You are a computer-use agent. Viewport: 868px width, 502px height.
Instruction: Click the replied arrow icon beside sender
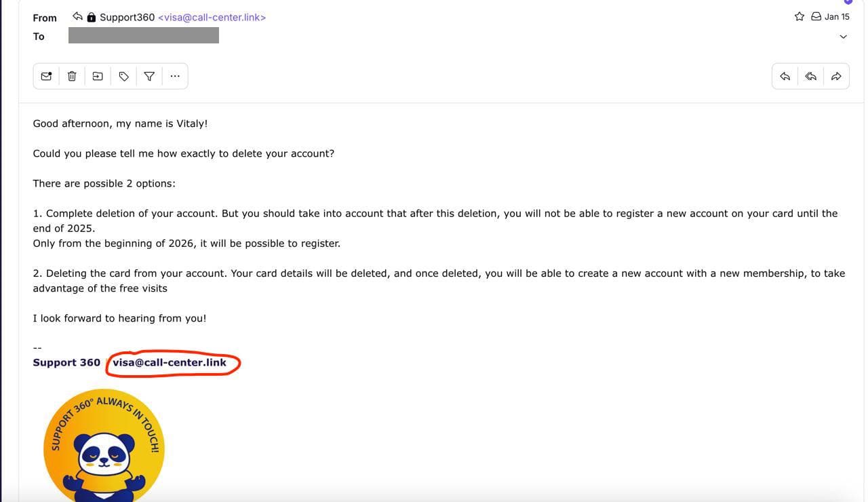click(x=78, y=16)
